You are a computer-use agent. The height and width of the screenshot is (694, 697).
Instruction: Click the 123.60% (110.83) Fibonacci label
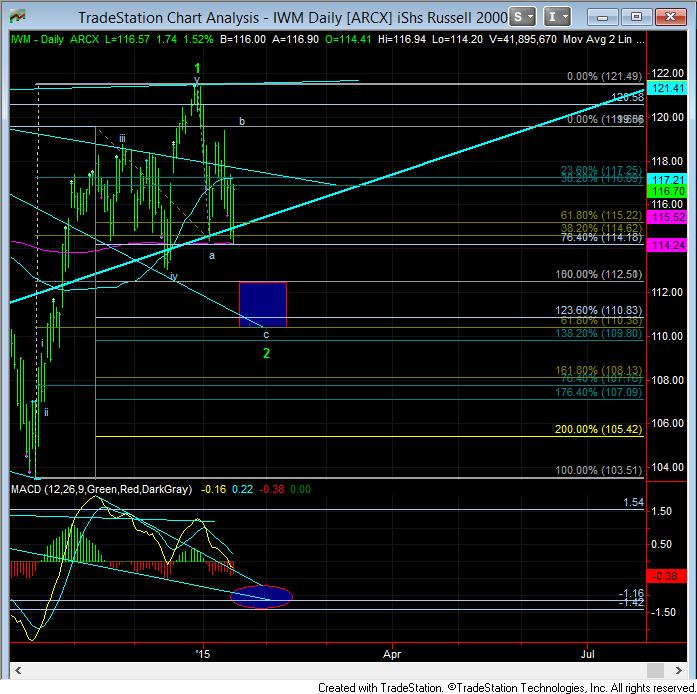599,310
